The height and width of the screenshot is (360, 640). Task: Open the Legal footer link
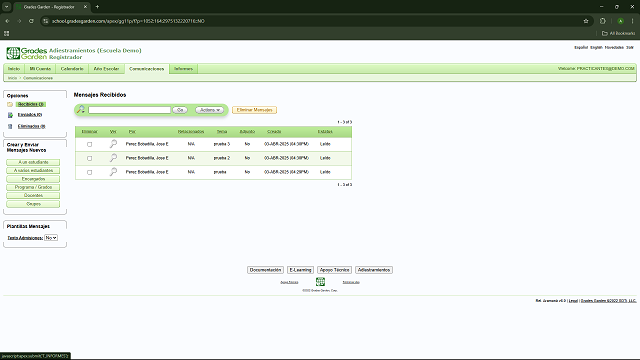pos(573,301)
